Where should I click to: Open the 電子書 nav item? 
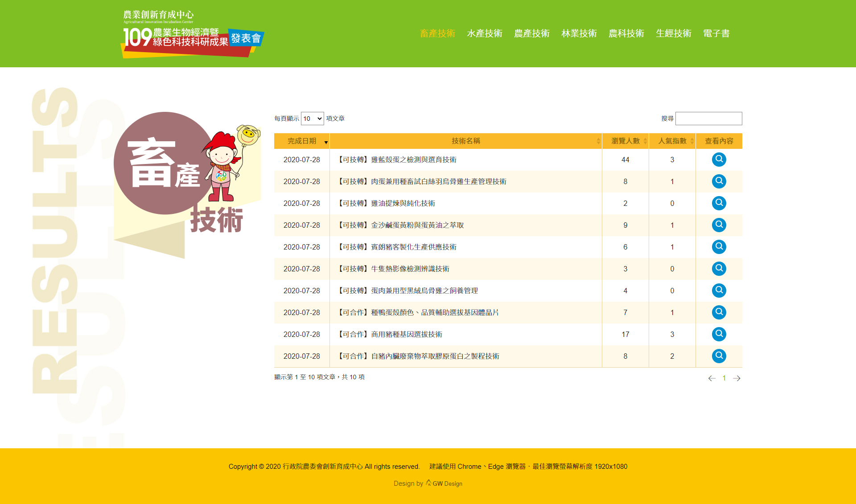716,33
